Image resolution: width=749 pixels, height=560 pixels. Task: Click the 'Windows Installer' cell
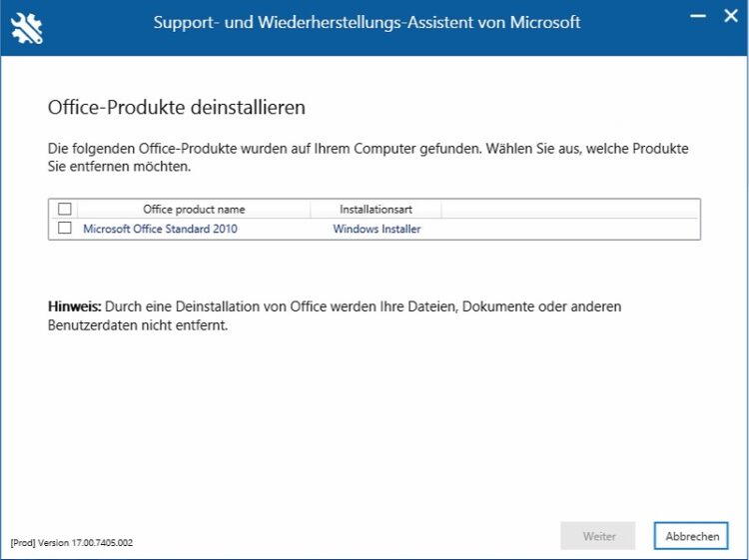point(376,229)
